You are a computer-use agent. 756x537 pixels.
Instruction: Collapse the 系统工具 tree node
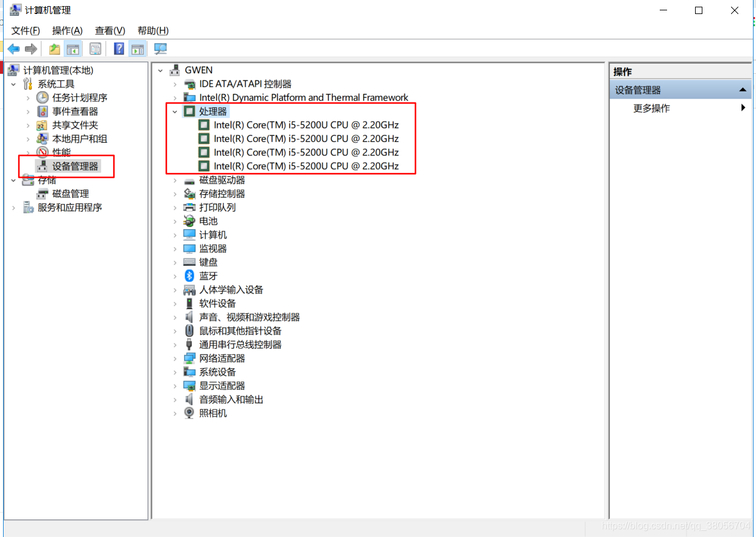click(13, 84)
